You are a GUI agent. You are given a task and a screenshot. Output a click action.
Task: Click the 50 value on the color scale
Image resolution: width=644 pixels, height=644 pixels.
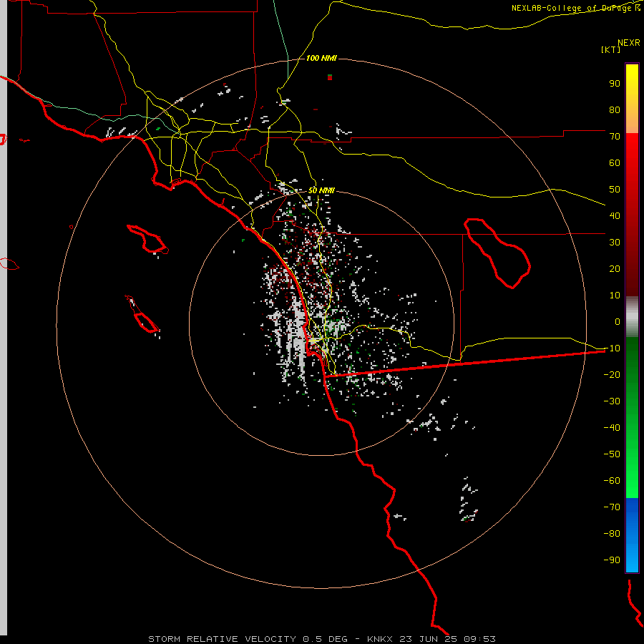click(615, 190)
